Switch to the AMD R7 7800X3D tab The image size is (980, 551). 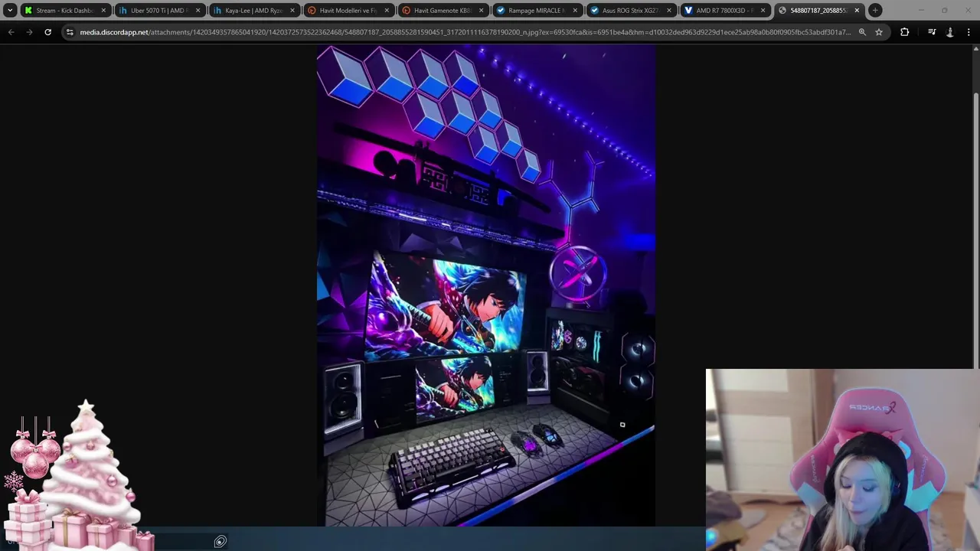click(724, 10)
